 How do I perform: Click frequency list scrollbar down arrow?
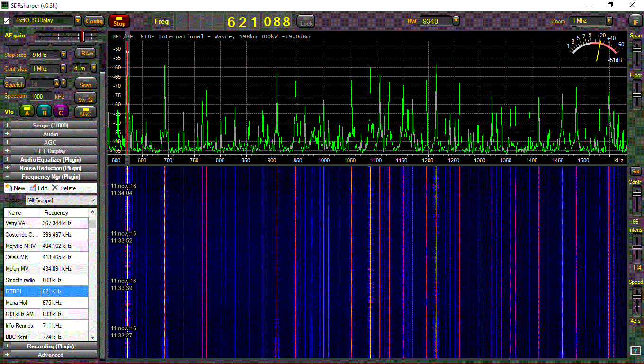pos(92,337)
